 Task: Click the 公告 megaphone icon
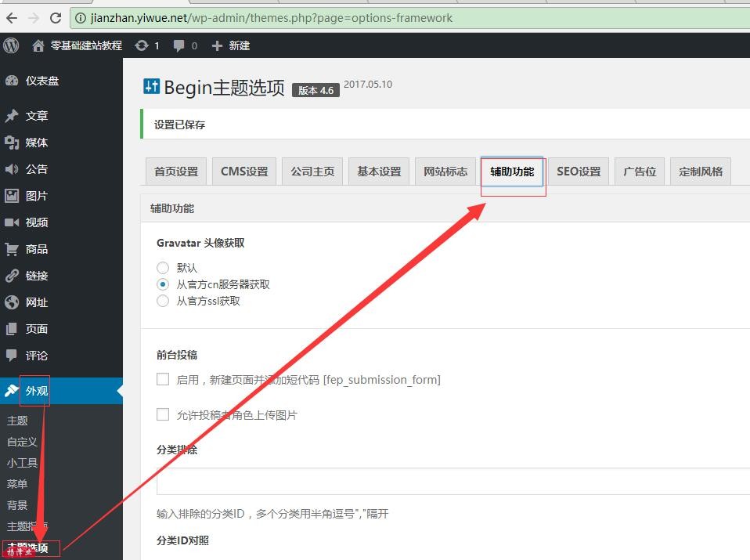(x=12, y=169)
